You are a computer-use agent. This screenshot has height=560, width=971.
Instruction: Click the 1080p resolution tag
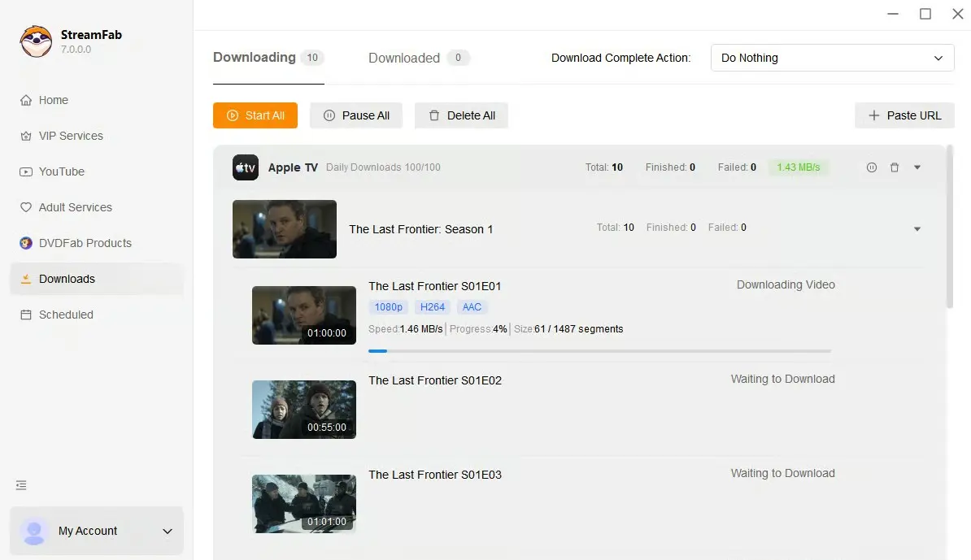coord(388,307)
